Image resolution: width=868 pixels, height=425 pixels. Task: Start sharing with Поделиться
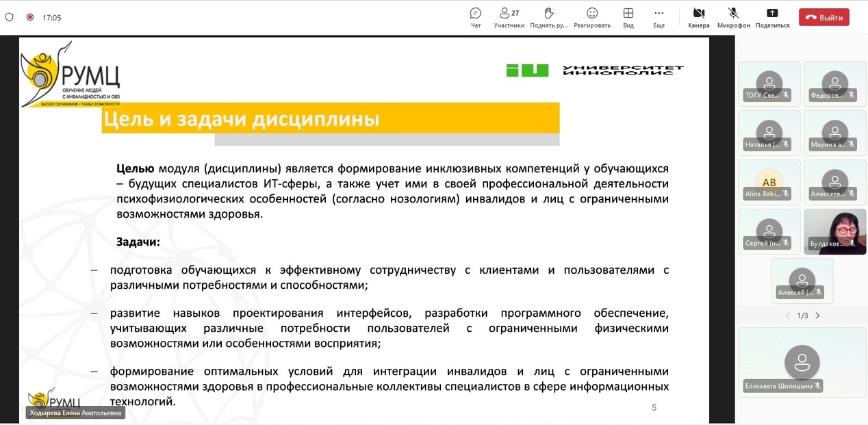pyautogui.click(x=773, y=17)
